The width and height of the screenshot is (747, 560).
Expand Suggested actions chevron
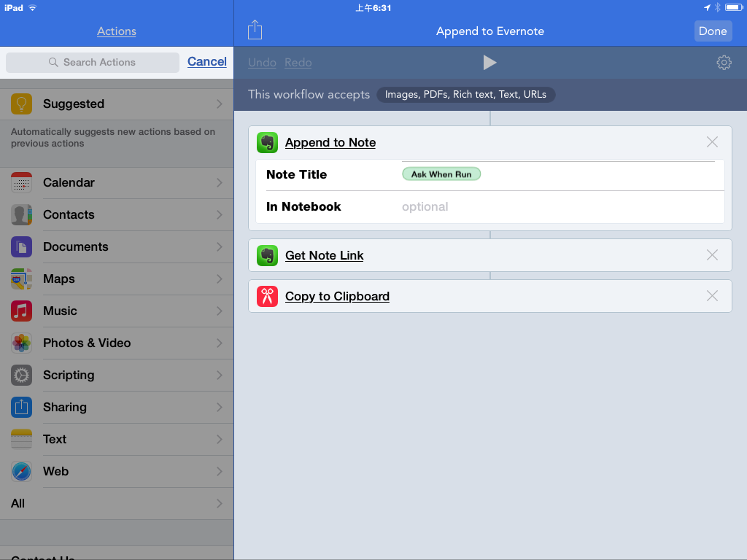(220, 104)
